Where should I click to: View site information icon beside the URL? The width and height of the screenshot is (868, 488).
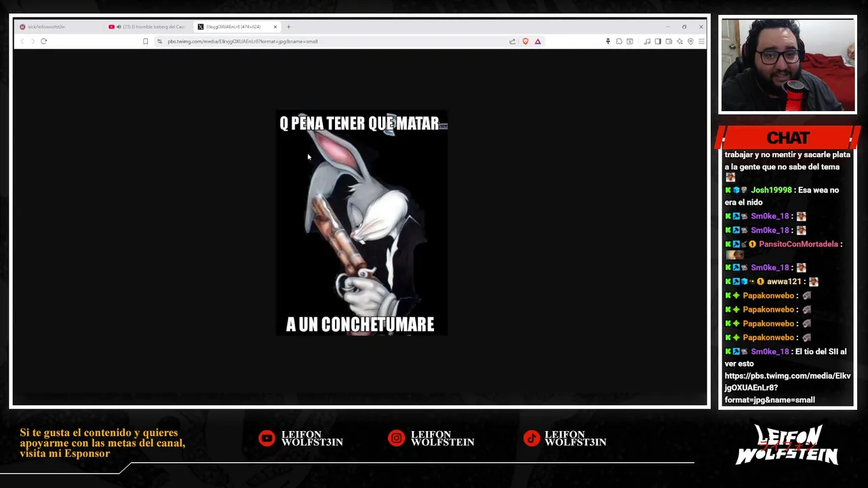159,41
